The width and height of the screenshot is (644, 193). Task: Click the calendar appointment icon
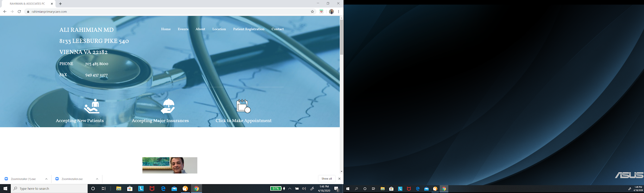243,106
